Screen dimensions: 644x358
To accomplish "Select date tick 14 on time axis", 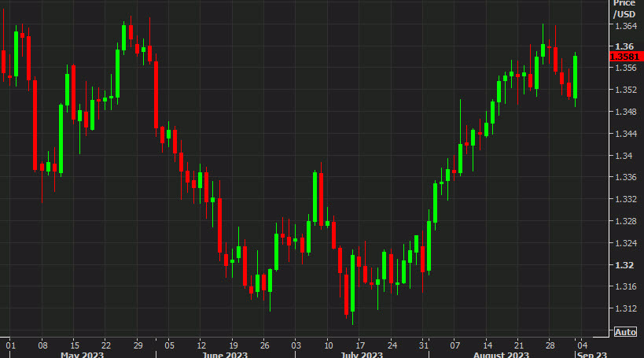I will 487,345.
